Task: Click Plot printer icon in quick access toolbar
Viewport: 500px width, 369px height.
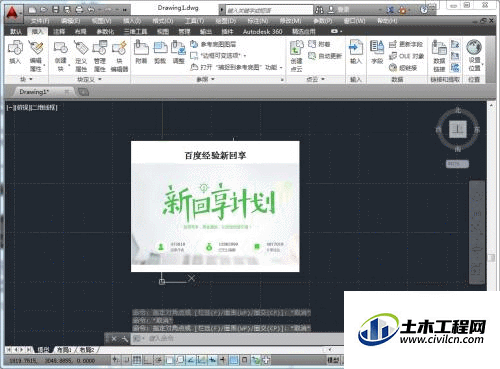Action: point(79,10)
